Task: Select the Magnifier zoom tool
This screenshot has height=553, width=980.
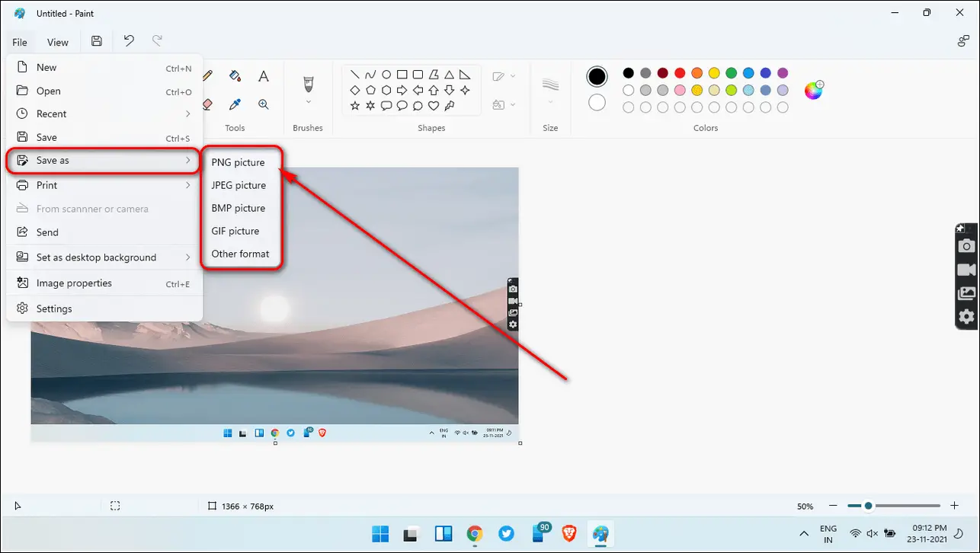Action: (x=264, y=104)
